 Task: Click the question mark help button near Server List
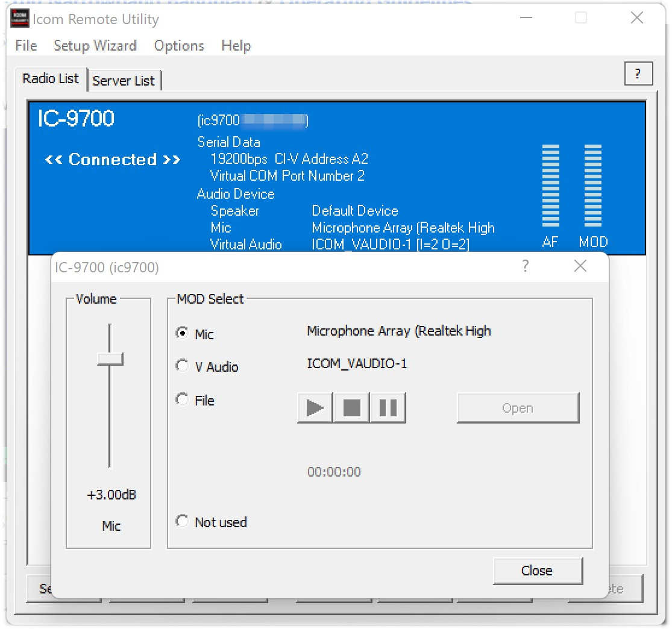(x=638, y=74)
